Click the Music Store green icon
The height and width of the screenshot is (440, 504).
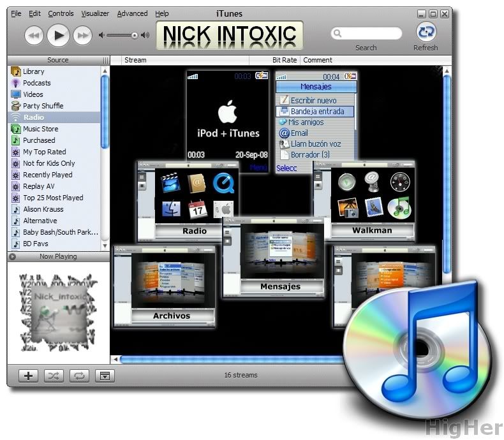pyautogui.click(x=16, y=129)
